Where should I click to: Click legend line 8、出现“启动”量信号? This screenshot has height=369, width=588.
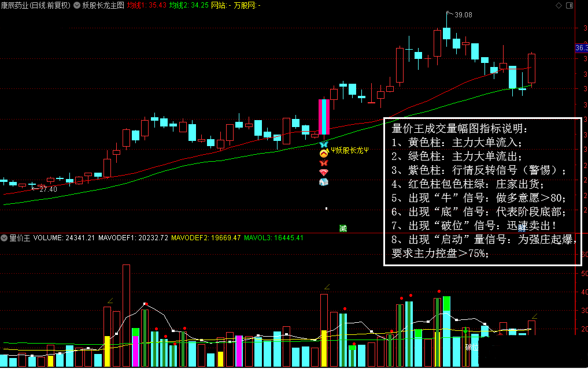click(485, 240)
